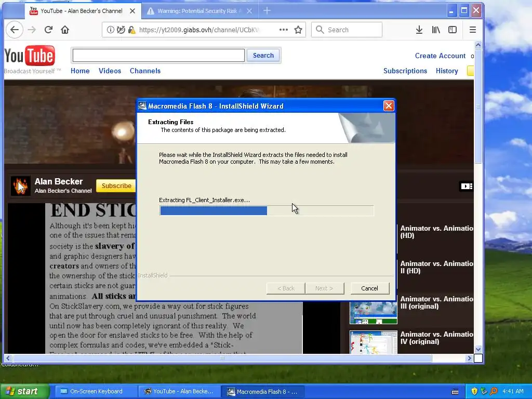
Task: Switch to YouTube - Alan Becker taskbar item
Action: click(180, 391)
